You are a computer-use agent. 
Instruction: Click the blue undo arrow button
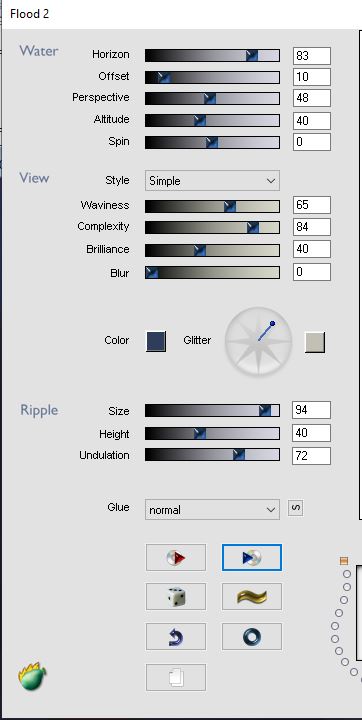click(x=176, y=636)
